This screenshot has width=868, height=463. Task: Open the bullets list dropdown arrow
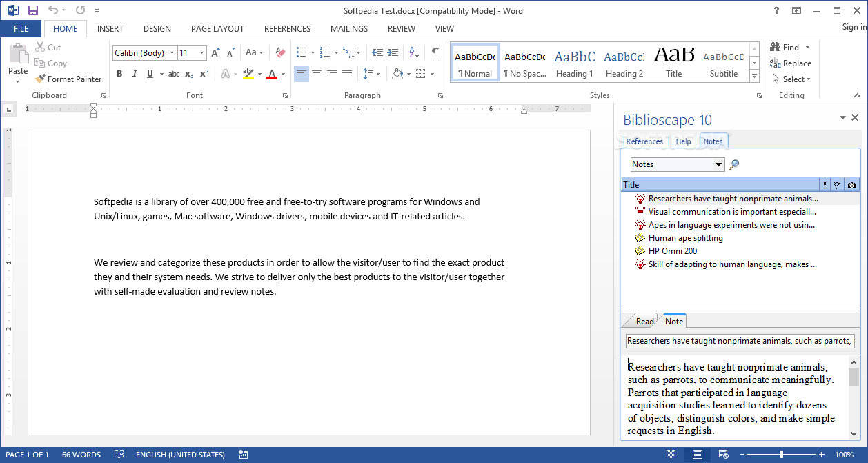pyautogui.click(x=313, y=53)
